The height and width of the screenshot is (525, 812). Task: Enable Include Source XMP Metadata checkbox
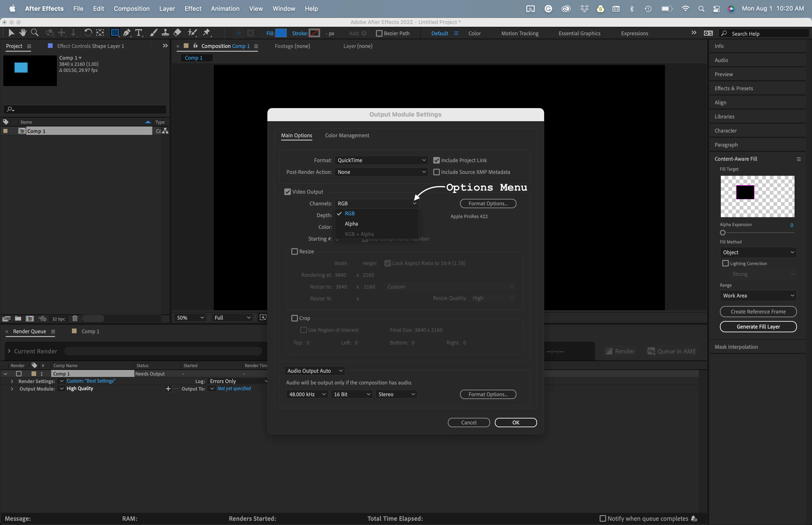coord(437,172)
